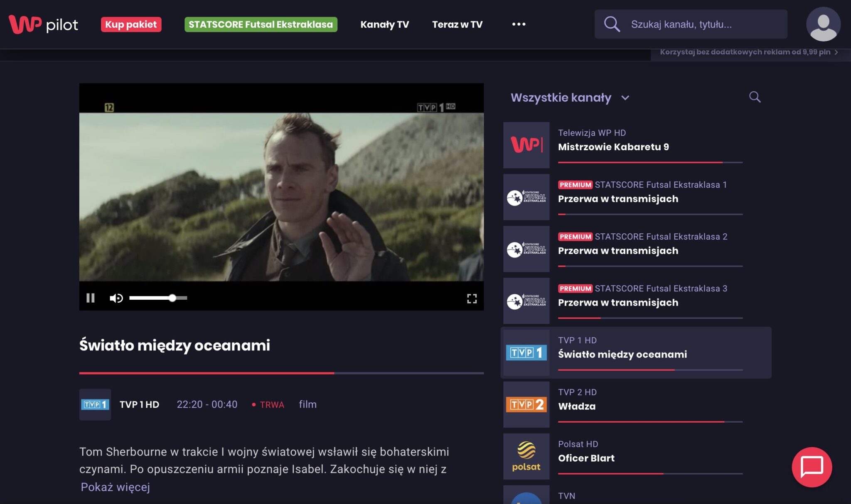
Task: Select the TVP 2 HD channel logo
Action: pos(526,404)
